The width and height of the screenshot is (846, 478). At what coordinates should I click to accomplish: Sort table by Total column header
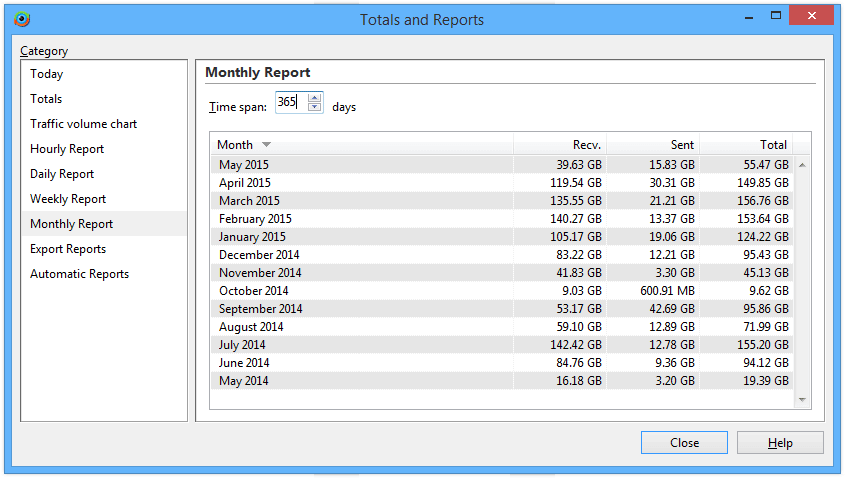coord(746,145)
